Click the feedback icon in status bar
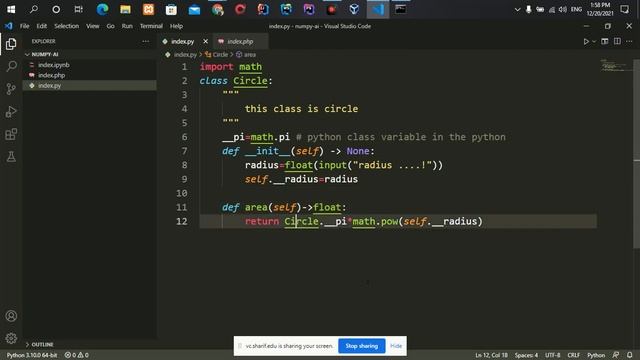This screenshot has width=640, height=360. click(x=616, y=355)
